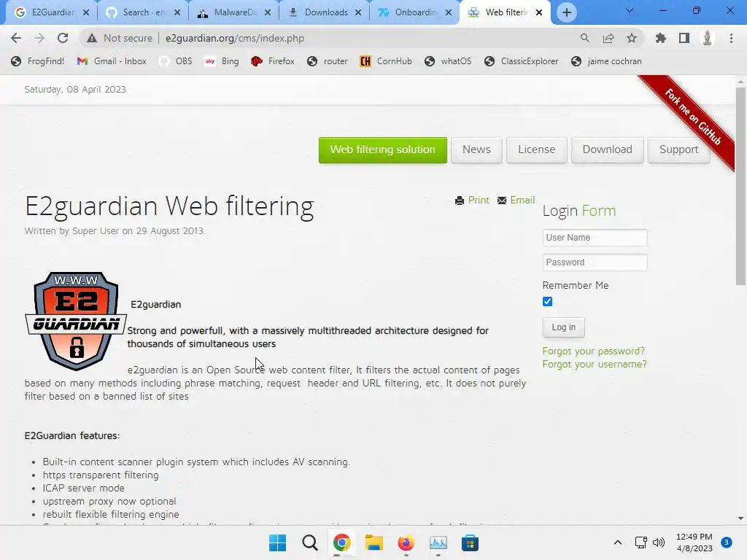Click Fork me on GitHub ribbon
This screenshot has height=560, width=747.
(693, 117)
